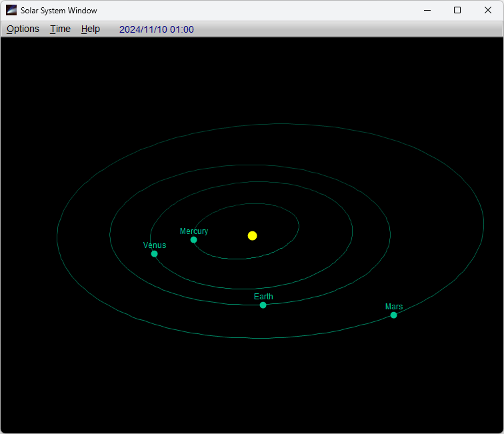This screenshot has width=504, height=434.
Task: Select the Venus planet dot
Action: point(154,253)
